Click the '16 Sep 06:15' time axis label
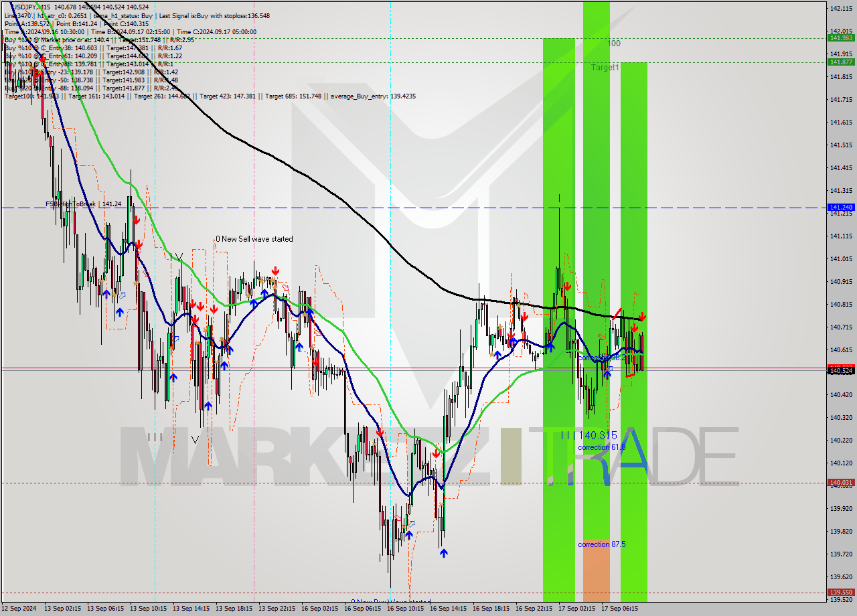 tap(362, 609)
